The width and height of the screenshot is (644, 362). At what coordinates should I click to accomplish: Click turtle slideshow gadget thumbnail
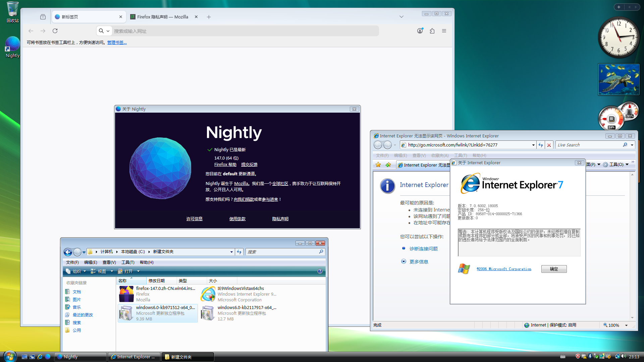pos(619,79)
